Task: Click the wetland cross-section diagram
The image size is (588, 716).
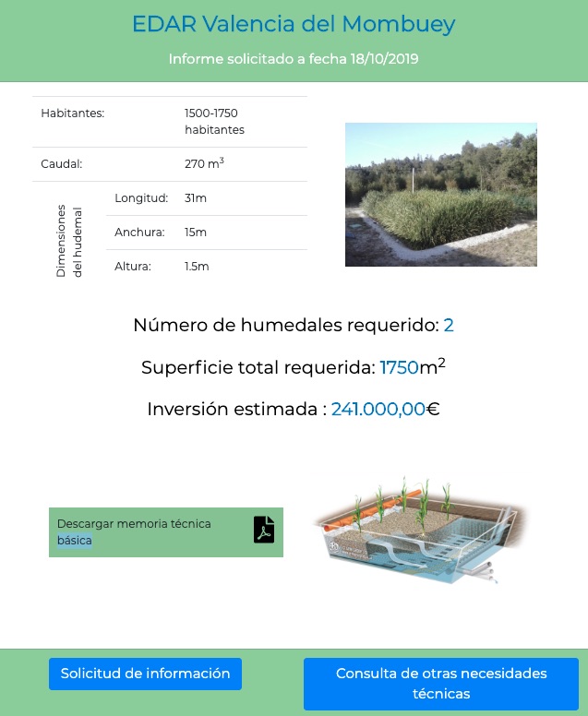Action: point(420,531)
